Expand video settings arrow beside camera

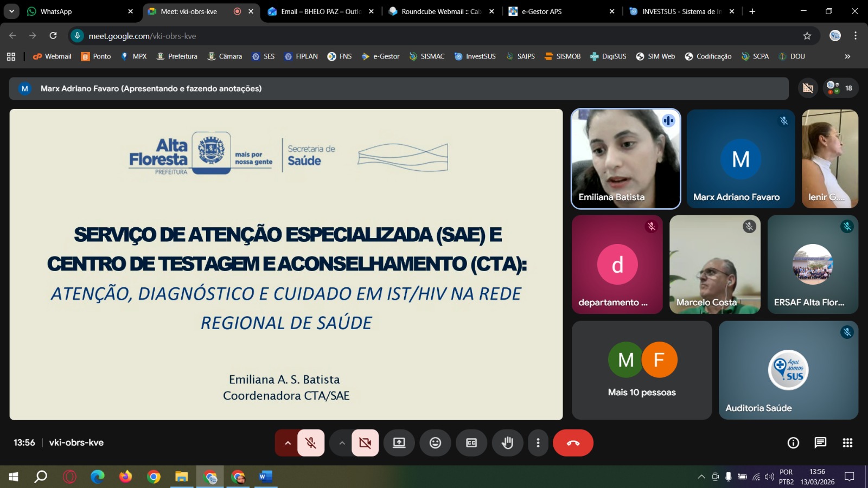342,443
